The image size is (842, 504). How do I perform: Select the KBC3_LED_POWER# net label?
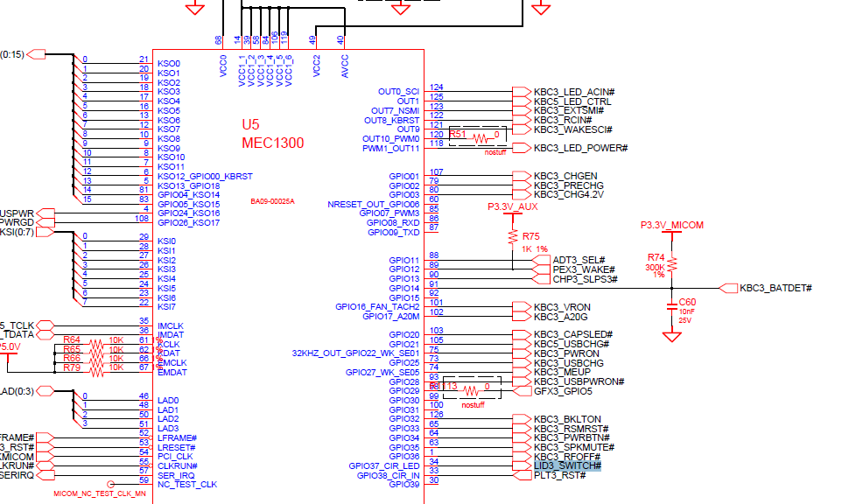pos(580,148)
